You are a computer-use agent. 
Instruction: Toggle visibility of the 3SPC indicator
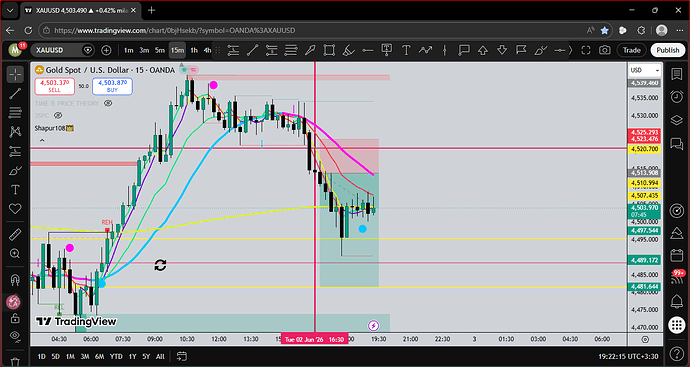coord(58,115)
